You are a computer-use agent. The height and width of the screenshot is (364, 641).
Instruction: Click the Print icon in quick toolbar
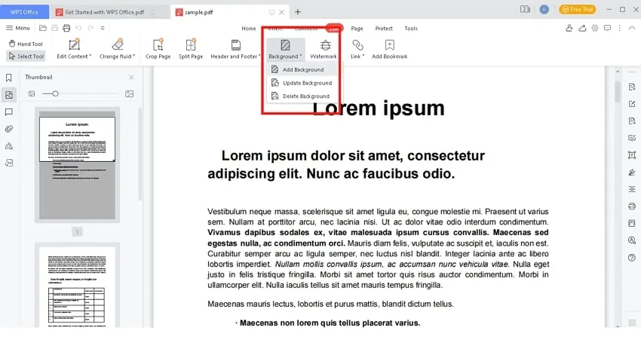(x=66, y=28)
